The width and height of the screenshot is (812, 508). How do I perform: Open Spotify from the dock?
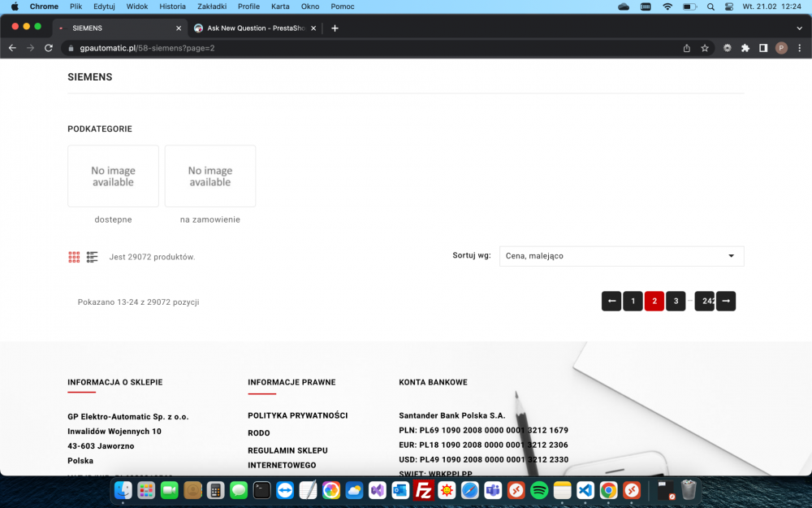539,490
